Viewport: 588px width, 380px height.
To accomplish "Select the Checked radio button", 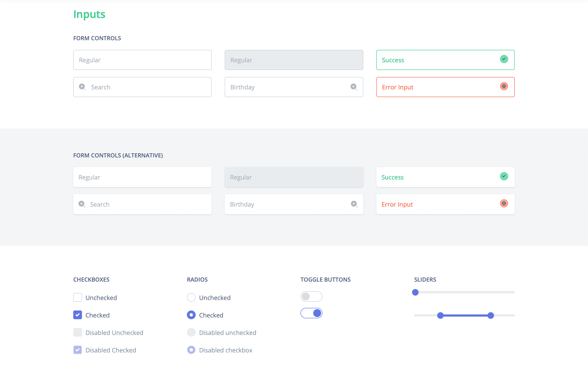I will (x=191, y=315).
